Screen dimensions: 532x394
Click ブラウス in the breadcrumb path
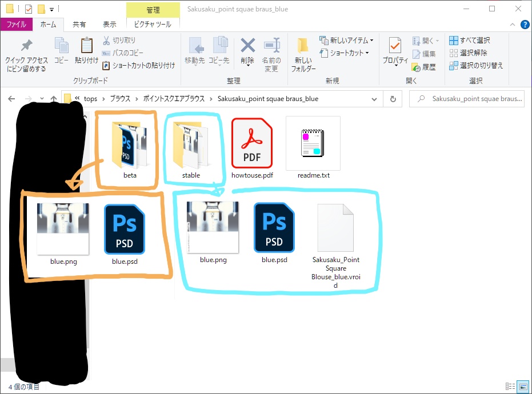[120, 99]
